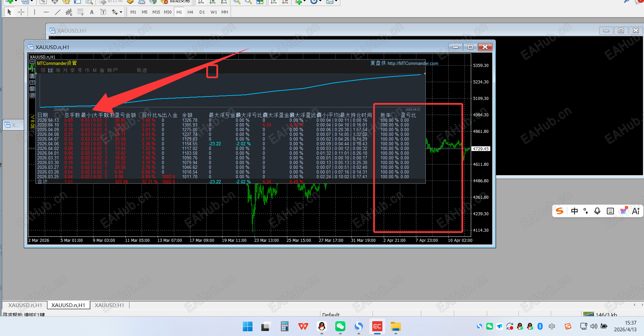Select the 季 quarterly statistics tab

point(73,70)
